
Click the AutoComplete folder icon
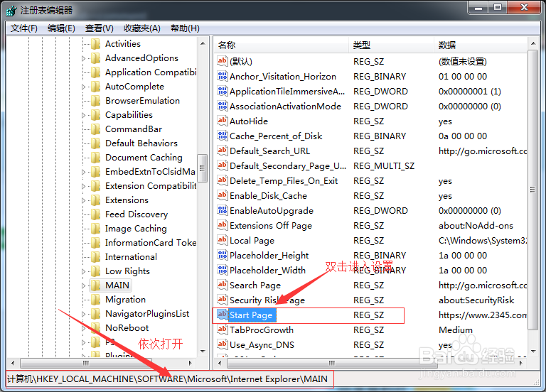pyautogui.click(x=95, y=87)
